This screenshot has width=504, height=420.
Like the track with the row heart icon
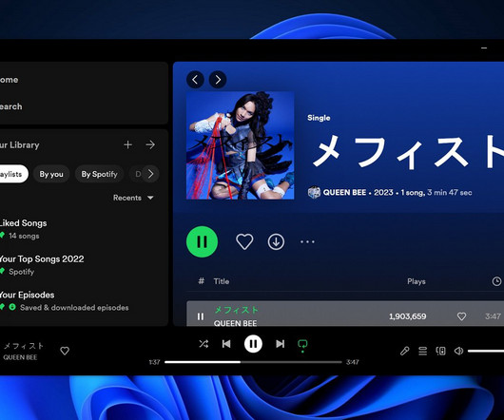(461, 316)
